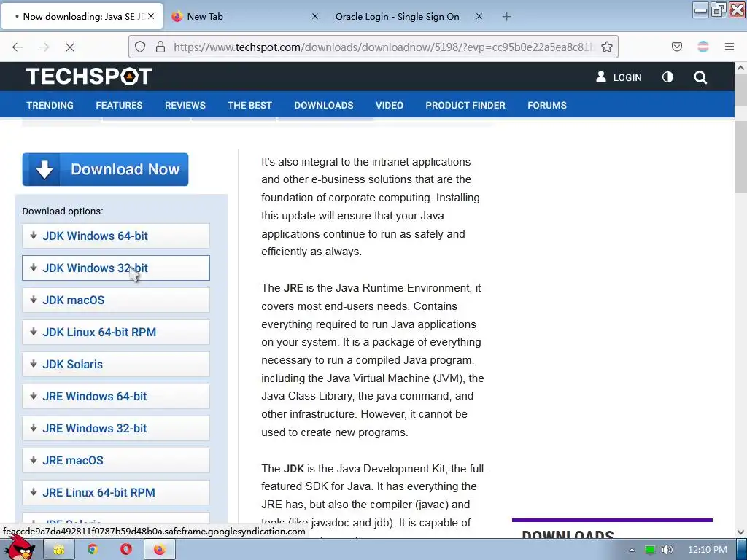The image size is (747, 560).
Task: Bookmark this page with the star icon
Action: 606,47
